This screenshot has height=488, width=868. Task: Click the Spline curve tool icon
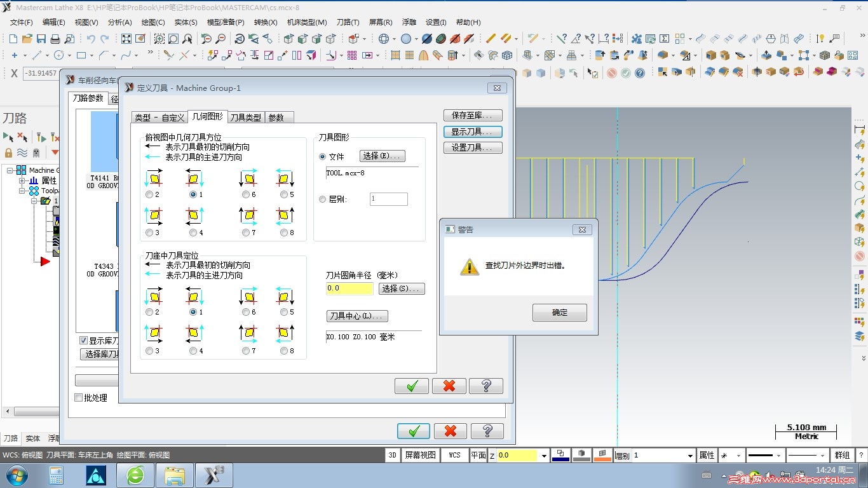(126, 55)
